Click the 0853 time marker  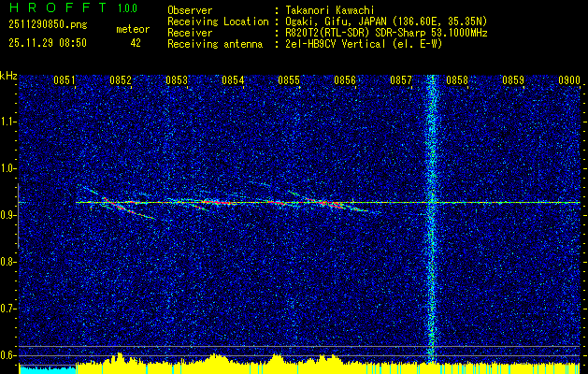click(x=177, y=80)
